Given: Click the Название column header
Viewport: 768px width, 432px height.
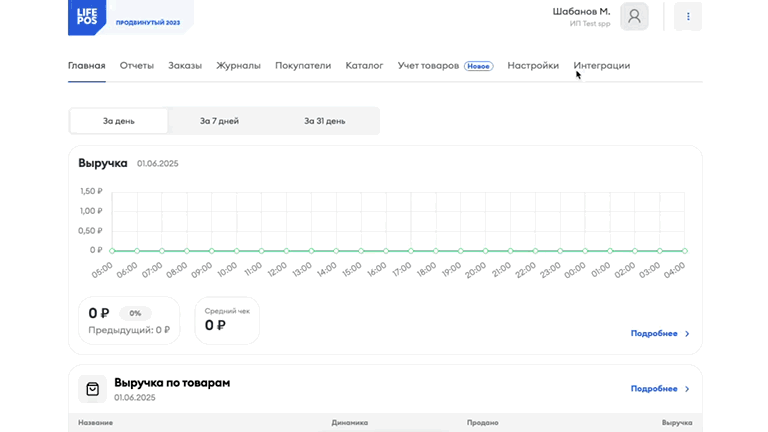Looking at the screenshot, I should pos(96,423).
